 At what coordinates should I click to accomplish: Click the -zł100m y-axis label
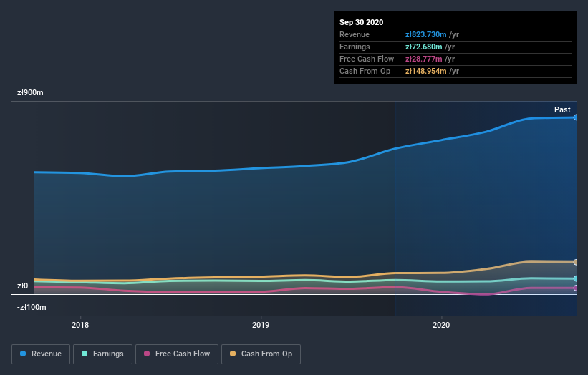pos(32,307)
